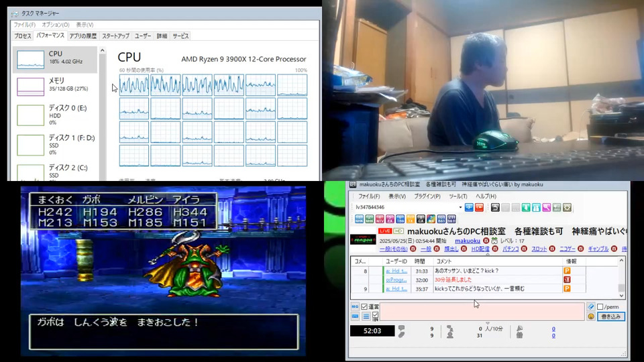Click the orange TX channel icon
644x362 pixels.
tap(411, 219)
